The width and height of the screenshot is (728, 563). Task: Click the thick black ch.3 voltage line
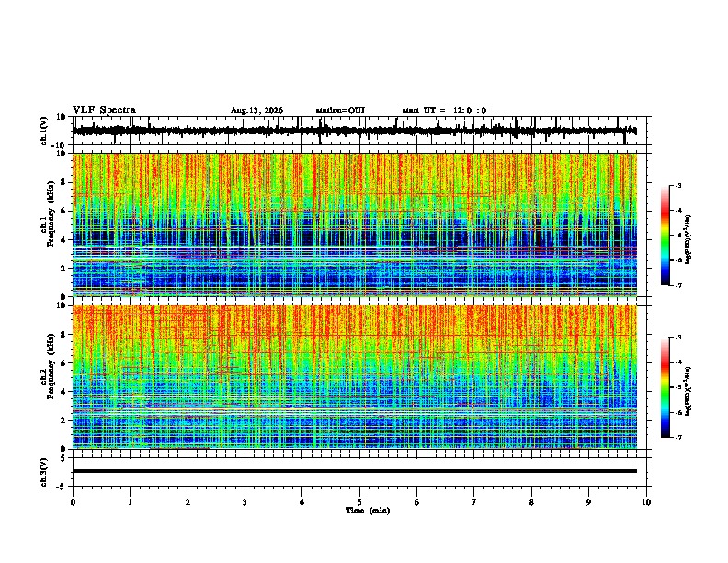355,471
